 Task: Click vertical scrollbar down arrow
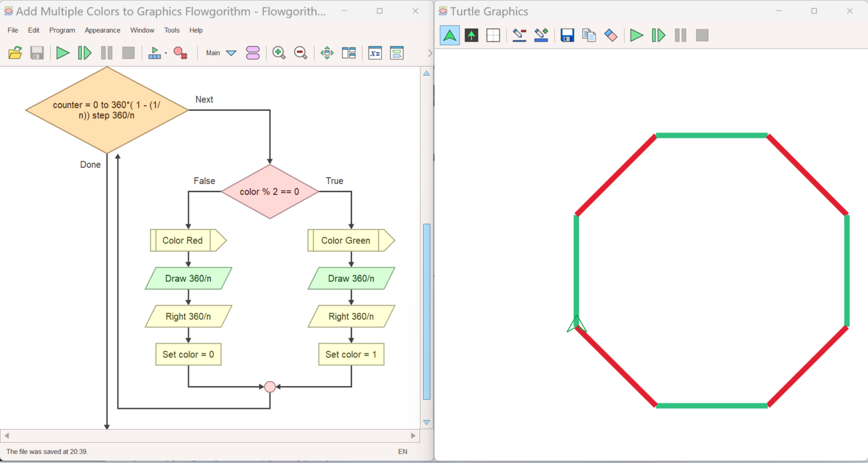[x=427, y=422]
